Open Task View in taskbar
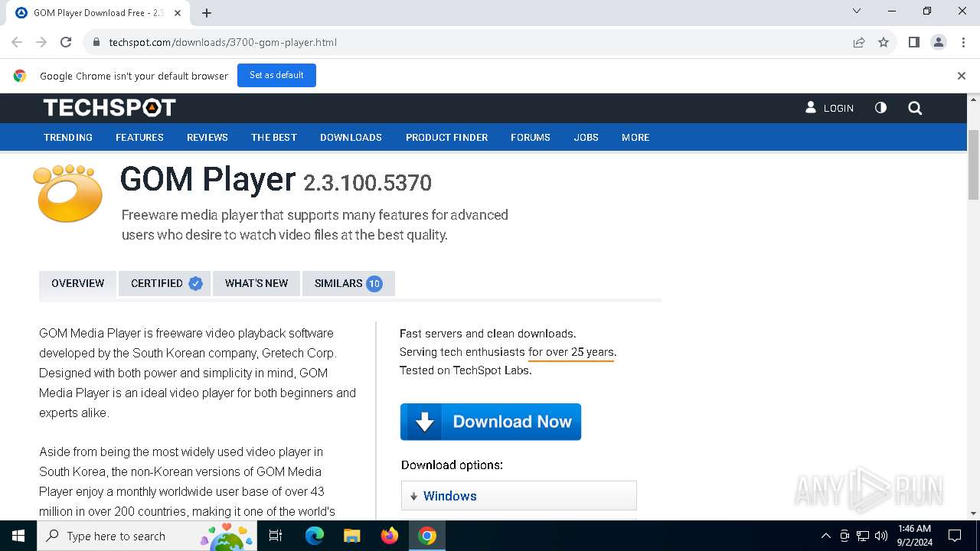The image size is (980, 551). [x=276, y=536]
